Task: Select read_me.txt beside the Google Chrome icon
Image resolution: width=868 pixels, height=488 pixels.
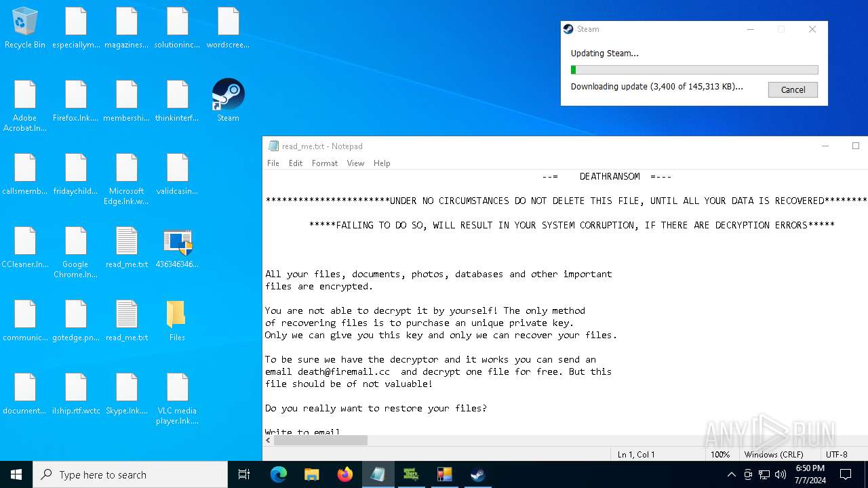Action: (x=127, y=248)
